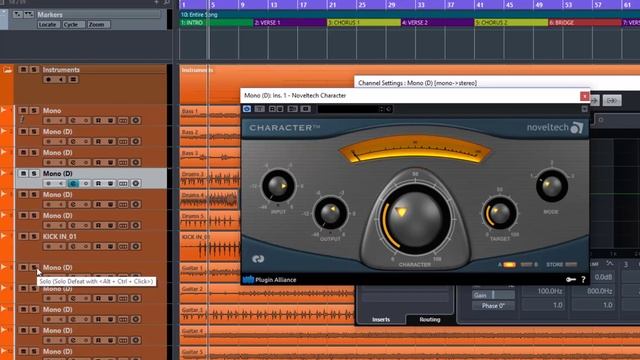
Task: Solo the Instruments folder track
Action: click(34, 70)
